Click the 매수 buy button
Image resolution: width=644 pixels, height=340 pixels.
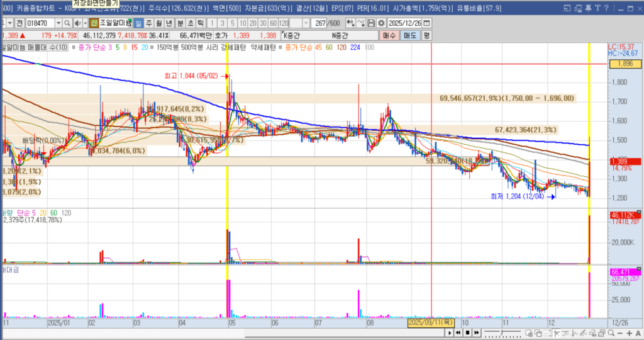click(389, 36)
